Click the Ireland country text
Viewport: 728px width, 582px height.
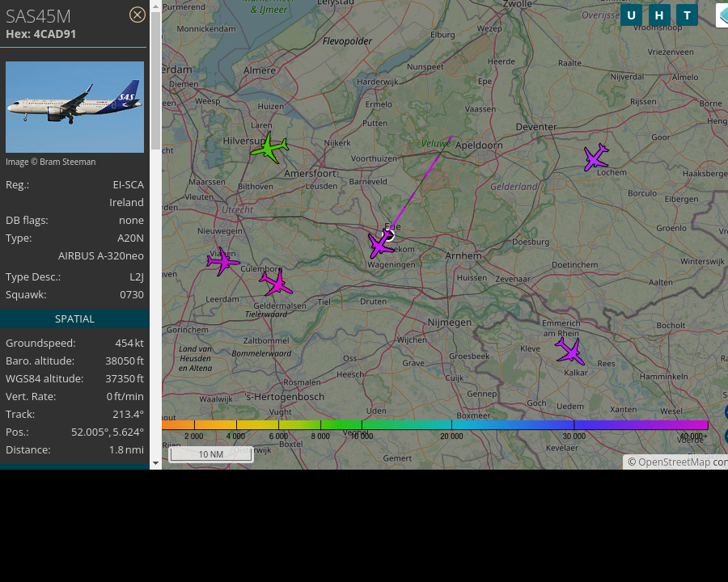[x=126, y=202]
